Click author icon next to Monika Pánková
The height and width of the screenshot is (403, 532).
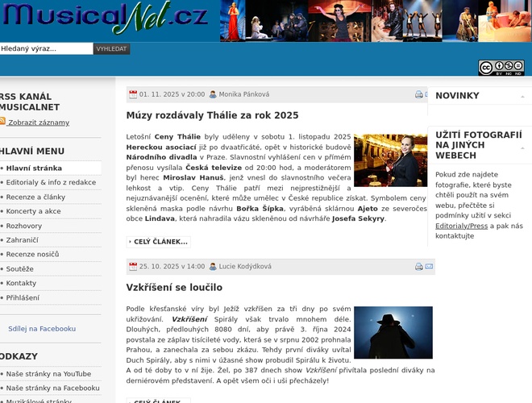coord(213,94)
